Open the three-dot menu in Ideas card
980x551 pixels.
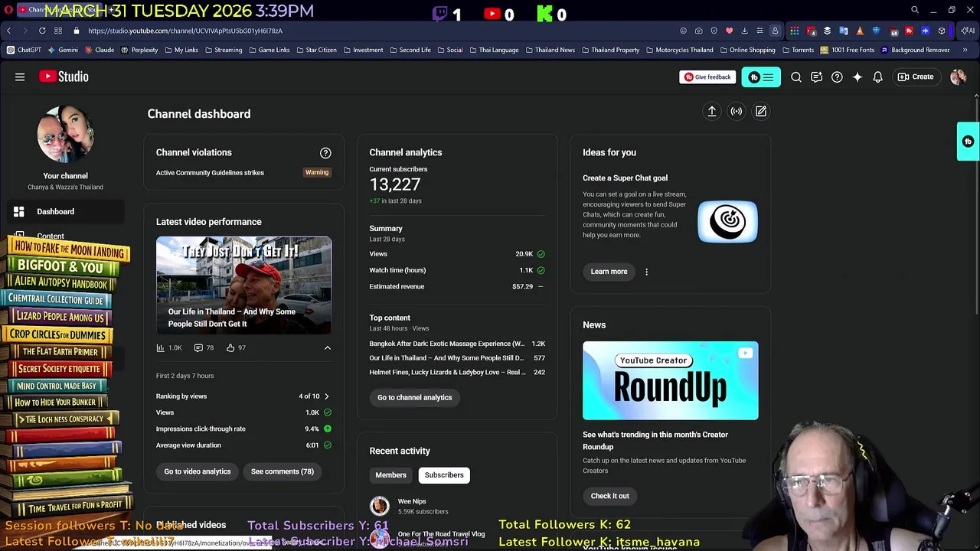pos(646,272)
